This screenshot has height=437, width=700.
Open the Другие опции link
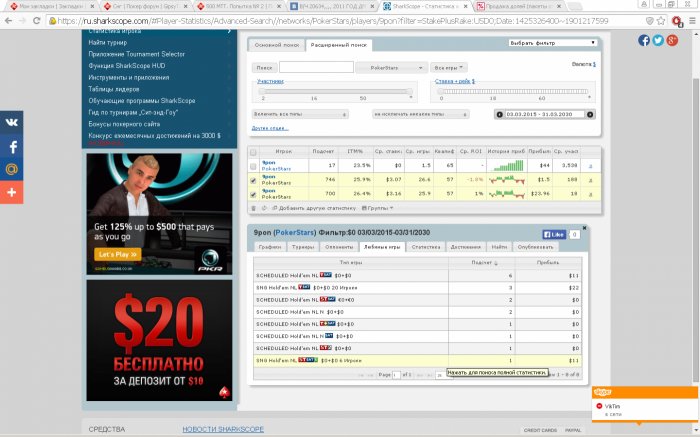coord(270,128)
